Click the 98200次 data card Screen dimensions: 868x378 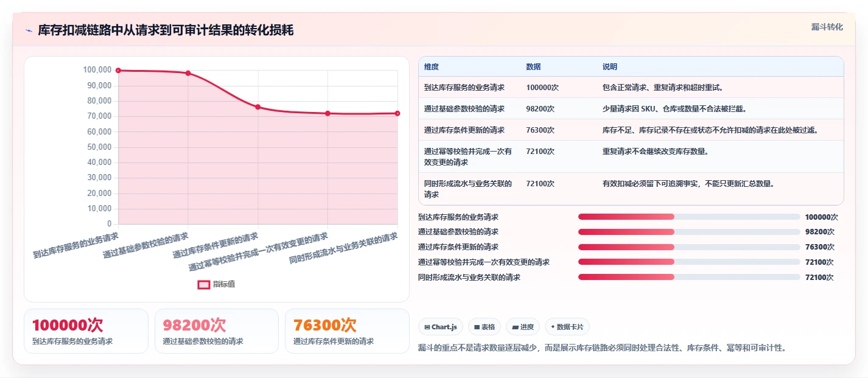click(x=217, y=331)
